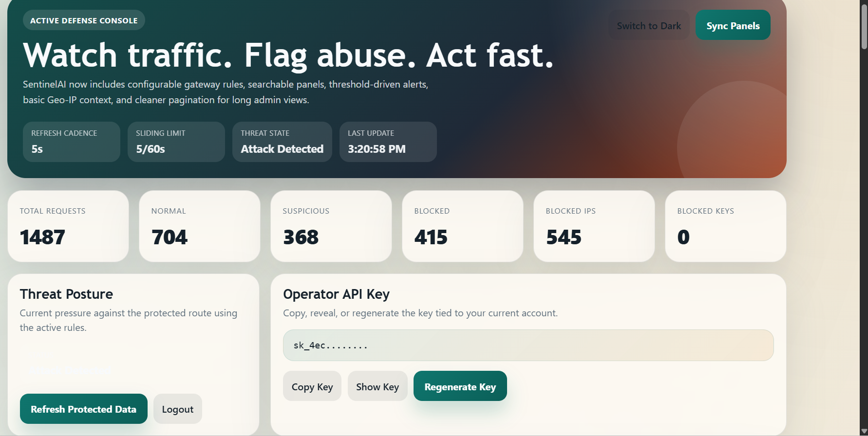Click the Sync Panels button

(x=733, y=25)
